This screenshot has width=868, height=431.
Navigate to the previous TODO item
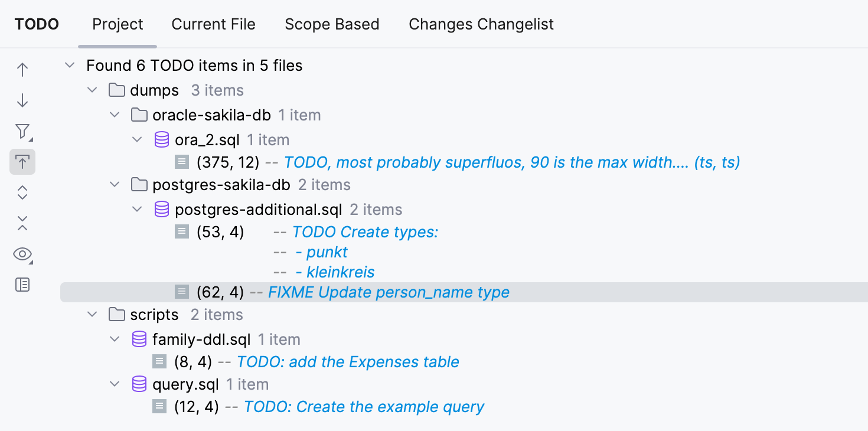coord(22,69)
